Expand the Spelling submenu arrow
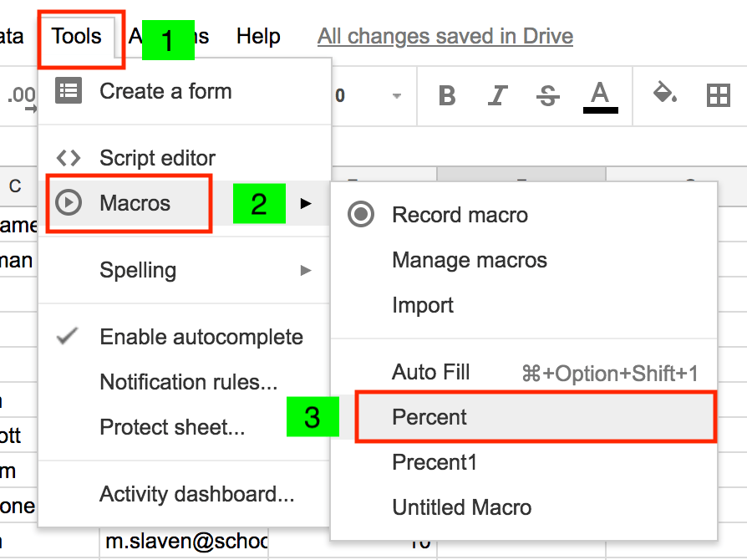Image resolution: width=747 pixels, height=560 pixels. (x=306, y=270)
